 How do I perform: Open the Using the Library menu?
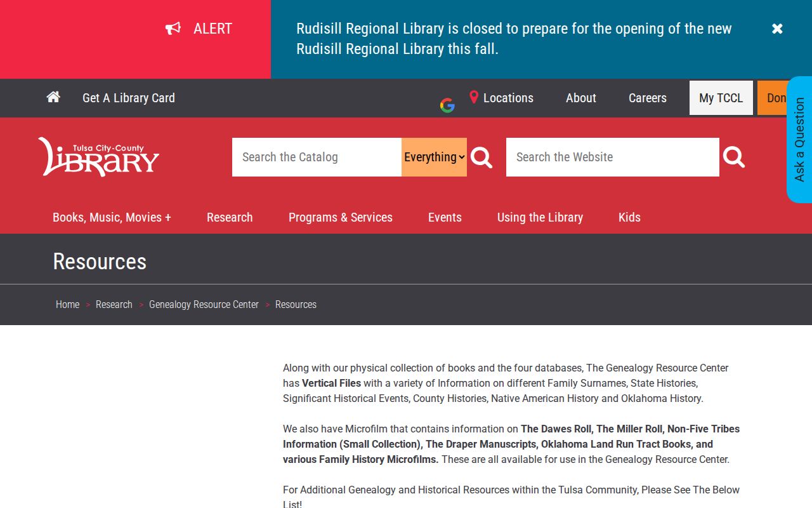coord(540,217)
